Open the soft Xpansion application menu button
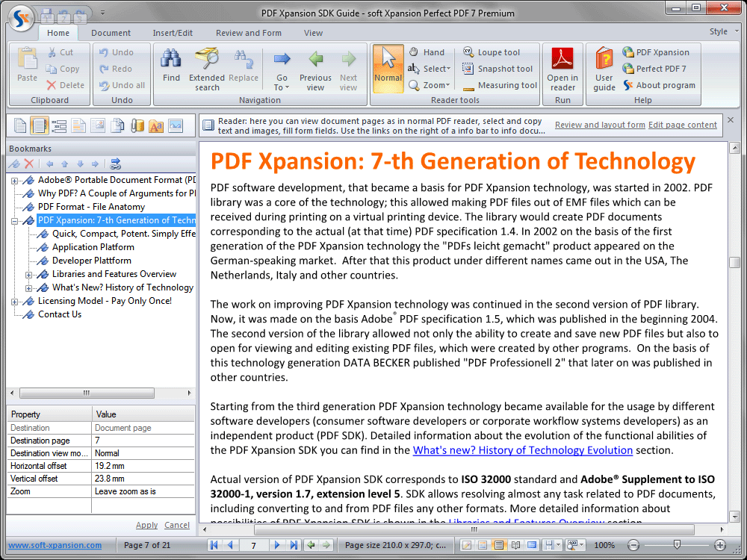The height and width of the screenshot is (560, 747). pyautogui.click(x=22, y=18)
